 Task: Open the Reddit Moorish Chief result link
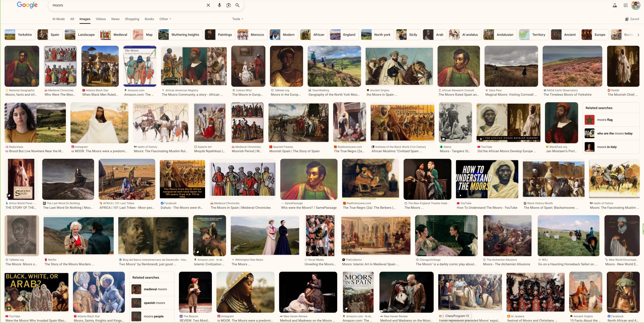(623, 95)
